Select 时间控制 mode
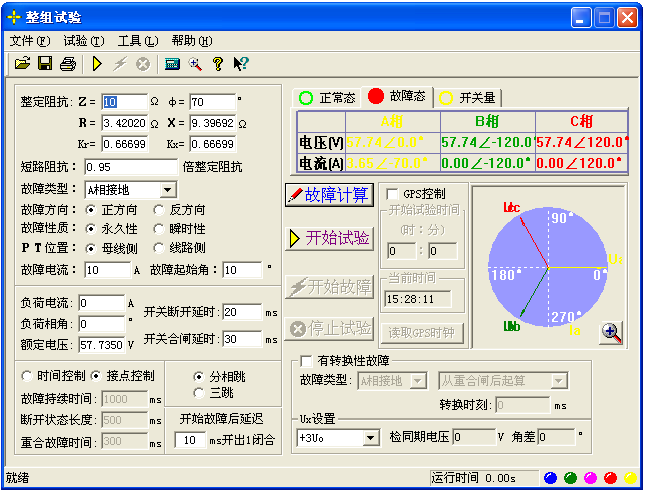Viewport: 647px width, 492px height. pos(27,376)
